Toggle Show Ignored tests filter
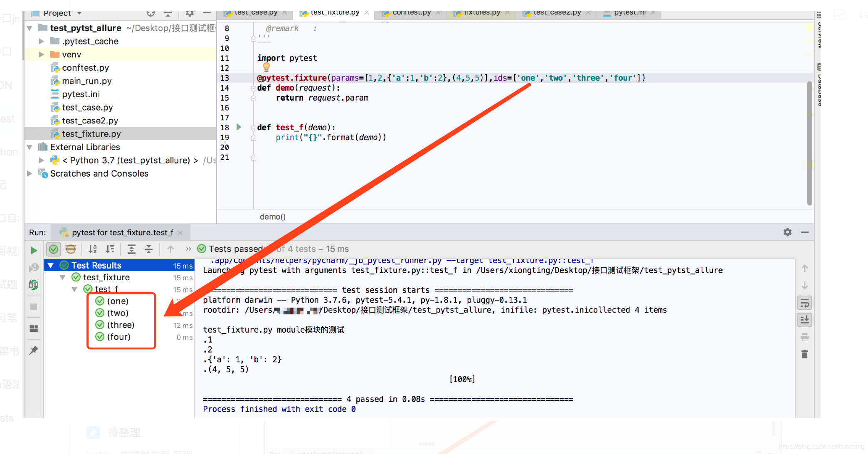Image resolution: width=868 pixels, height=454 pixels. (x=71, y=249)
